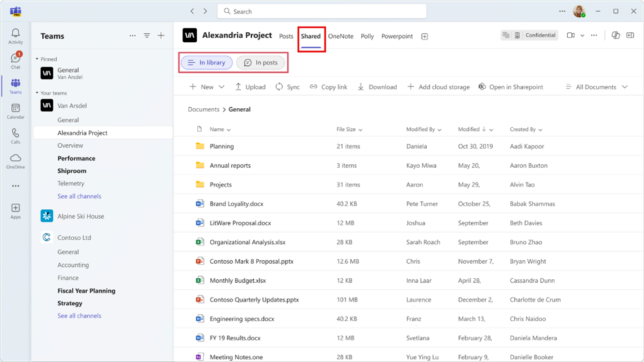
Task: Select the Performance channel
Action: [x=76, y=158]
